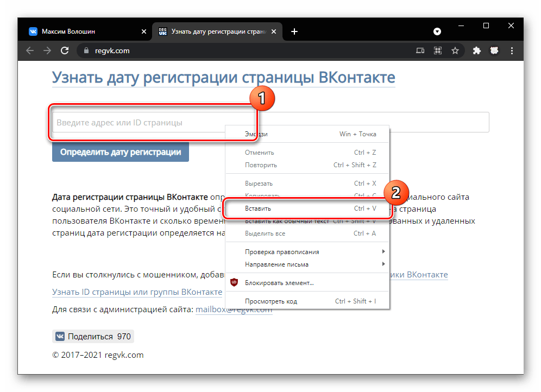Open the Extensions puzzle icon
Screen dimensions: 541x392
click(x=477, y=50)
